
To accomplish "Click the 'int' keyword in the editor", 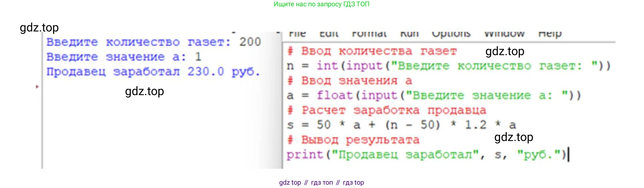I will point(327,66).
